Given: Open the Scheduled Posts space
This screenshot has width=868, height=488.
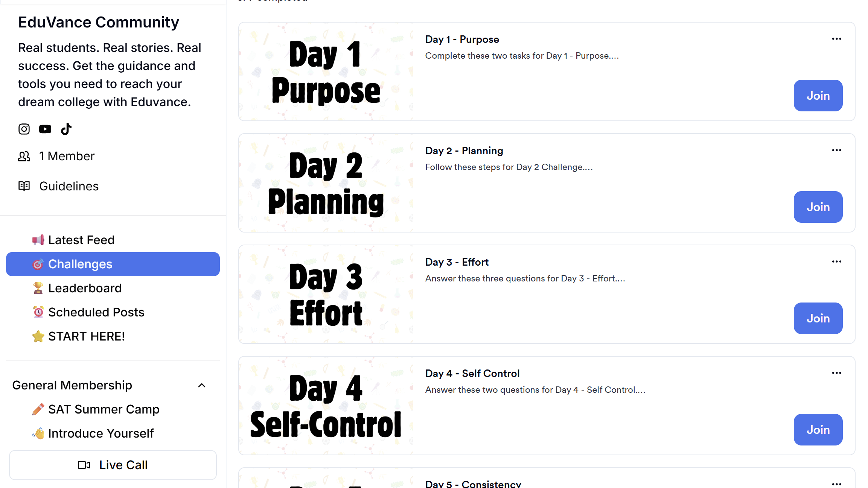Looking at the screenshot, I should coord(96,312).
